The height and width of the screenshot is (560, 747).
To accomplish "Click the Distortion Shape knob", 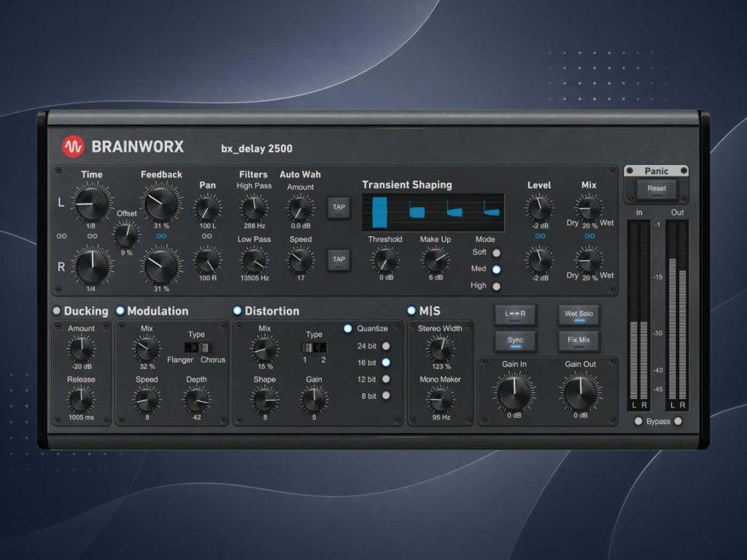I will 265,400.
